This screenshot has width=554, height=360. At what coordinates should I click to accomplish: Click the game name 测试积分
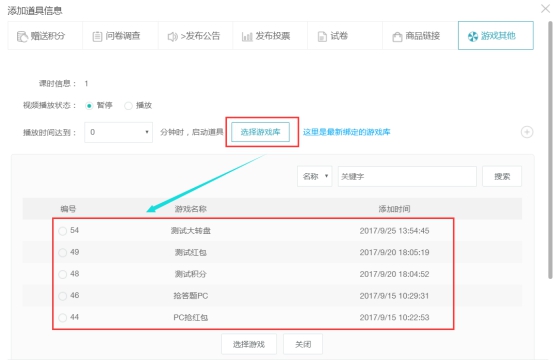190,275
